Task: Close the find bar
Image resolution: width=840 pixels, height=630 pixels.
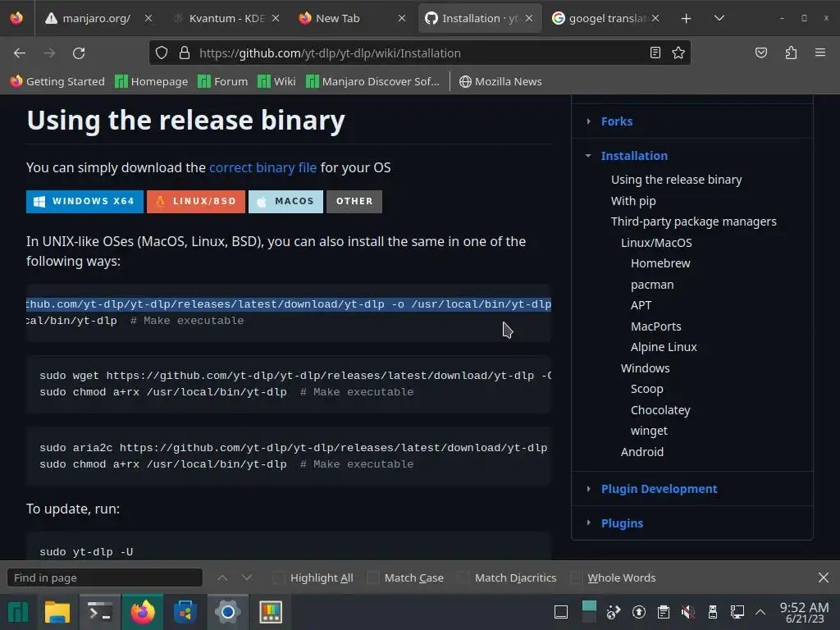Action: [824, 577]
